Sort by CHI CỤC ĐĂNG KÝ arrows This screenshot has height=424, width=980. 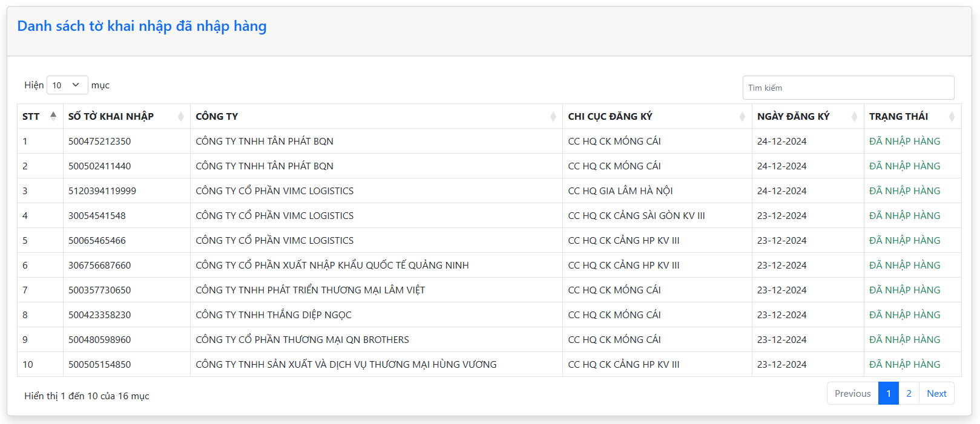742,117
